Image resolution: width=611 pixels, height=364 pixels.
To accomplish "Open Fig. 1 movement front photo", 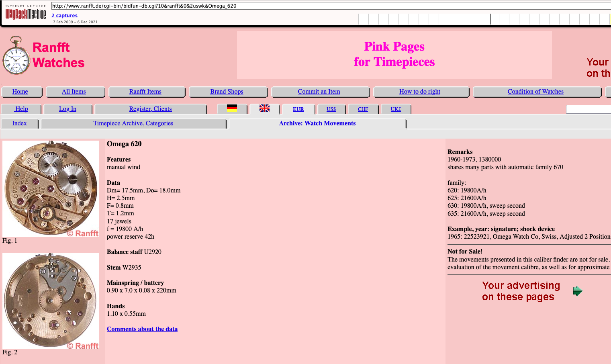I will point(51,188).
